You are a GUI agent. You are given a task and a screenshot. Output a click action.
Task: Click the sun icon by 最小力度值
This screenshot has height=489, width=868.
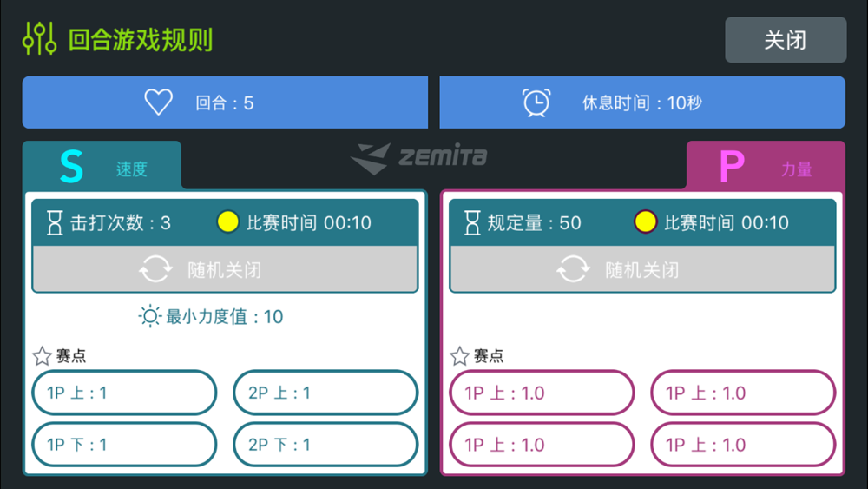149,316
